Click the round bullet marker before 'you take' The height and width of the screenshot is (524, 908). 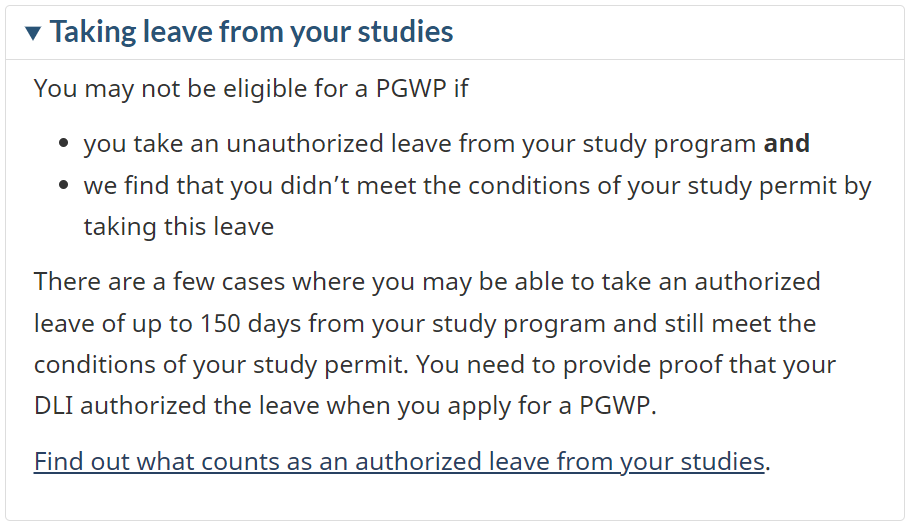click(x=64, y=143)
